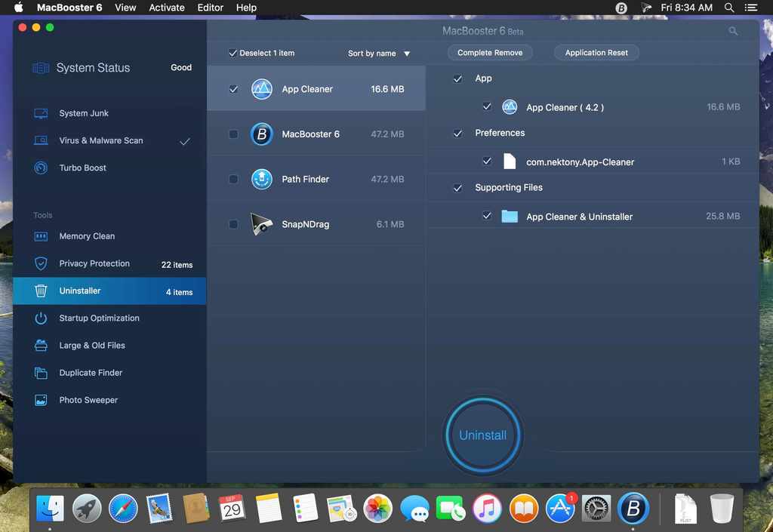Toggle the Supporting Files group checkbox
Screen dimensions: 773x532
(457, 188)
